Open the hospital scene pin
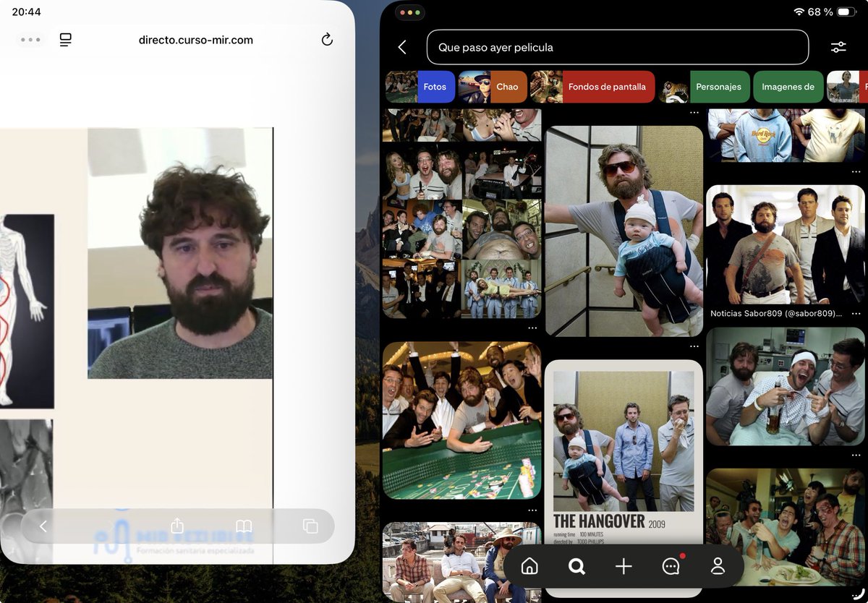This screenshot has width=868, height=603. tap(786, 386)
